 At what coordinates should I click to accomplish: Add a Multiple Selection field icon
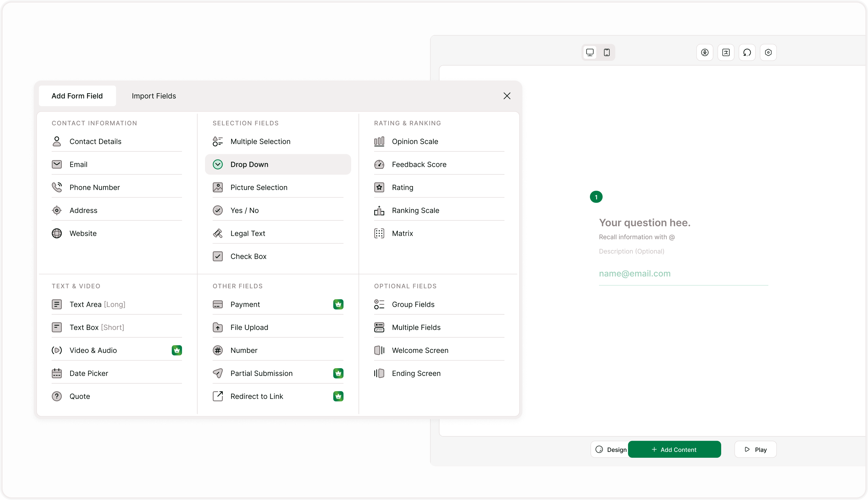click(x=218, y=142)
